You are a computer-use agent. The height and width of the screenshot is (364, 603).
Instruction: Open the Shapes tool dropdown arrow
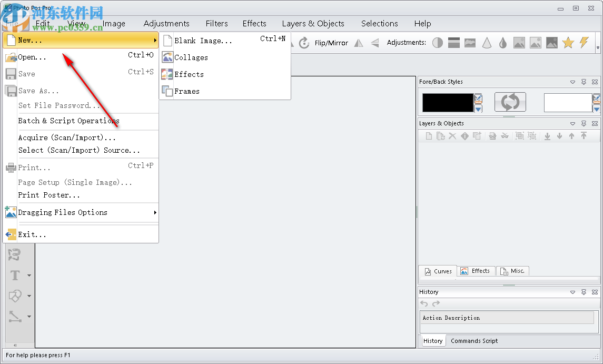pyautogui.click(x=29, y=296)
